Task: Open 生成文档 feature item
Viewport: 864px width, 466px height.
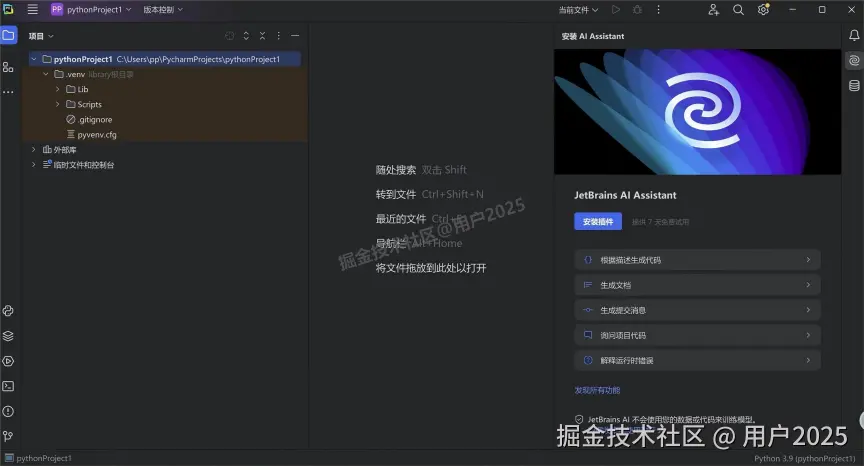Action: (x=698, y=285)
